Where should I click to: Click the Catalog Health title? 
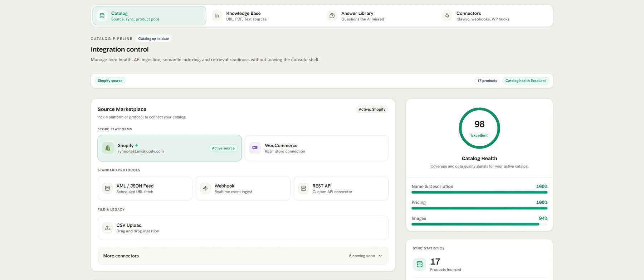[479, 158]
